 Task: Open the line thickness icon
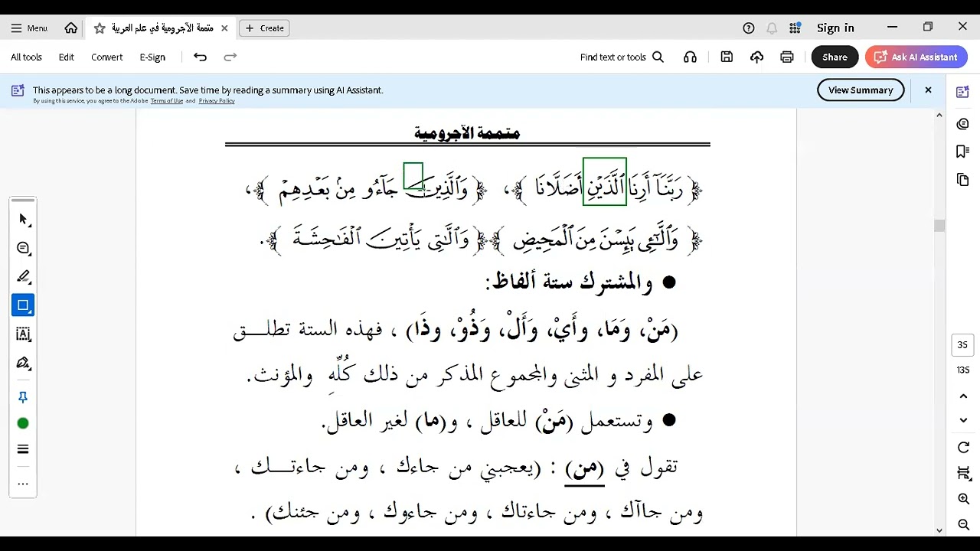tap(23, 449)
